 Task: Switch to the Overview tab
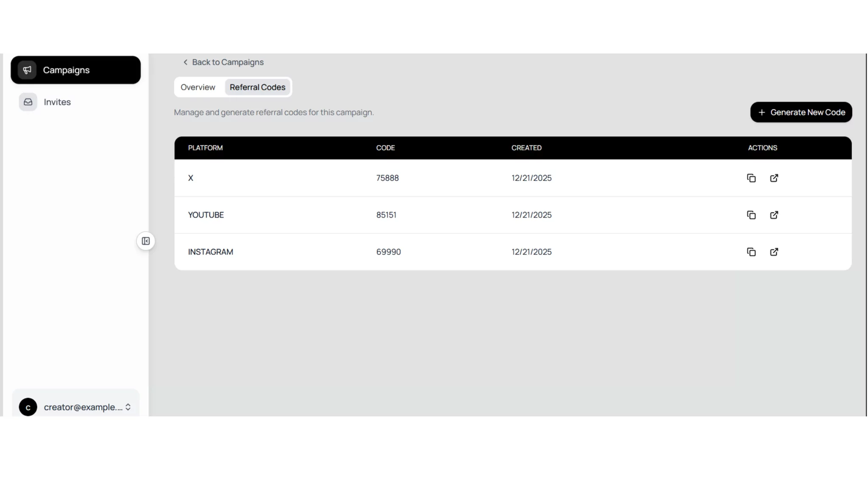[x=198, y=87]
